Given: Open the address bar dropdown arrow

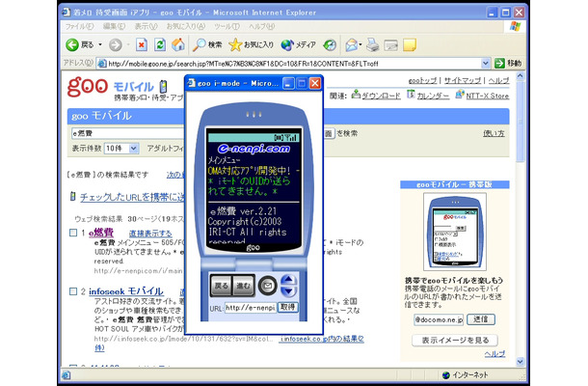Looking at the screenshot, I should [485, 64].
